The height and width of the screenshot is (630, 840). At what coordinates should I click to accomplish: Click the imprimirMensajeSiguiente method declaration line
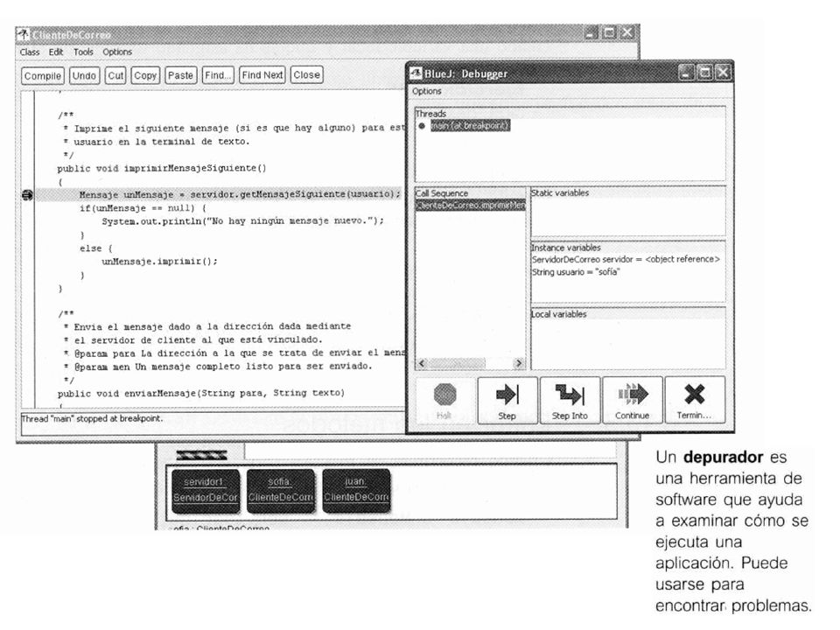(x=162, y=168)
